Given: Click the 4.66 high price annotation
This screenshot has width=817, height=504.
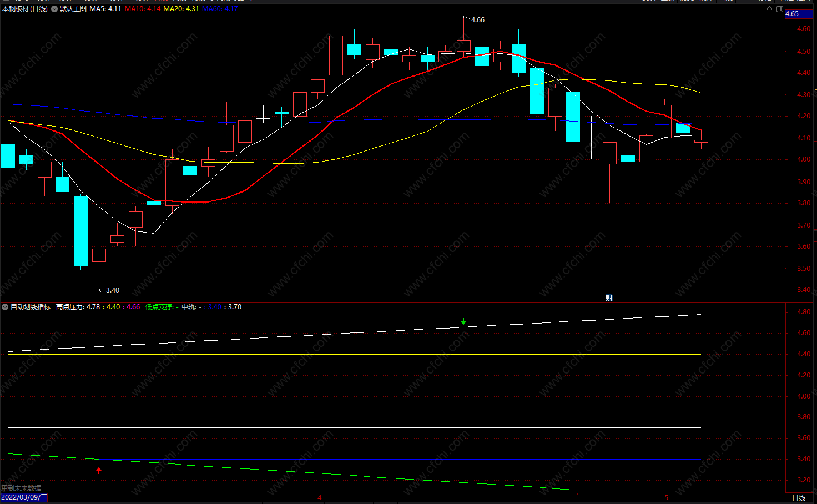Looking at the screenshot, I should pos(478,20).
